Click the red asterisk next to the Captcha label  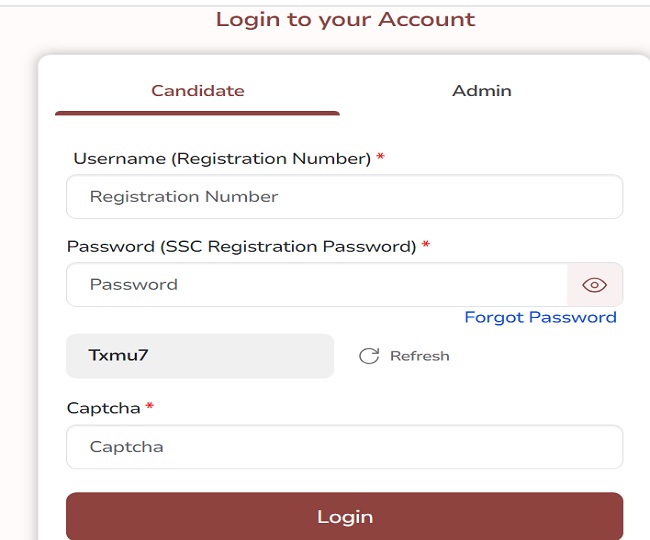(x=150, y=408)
